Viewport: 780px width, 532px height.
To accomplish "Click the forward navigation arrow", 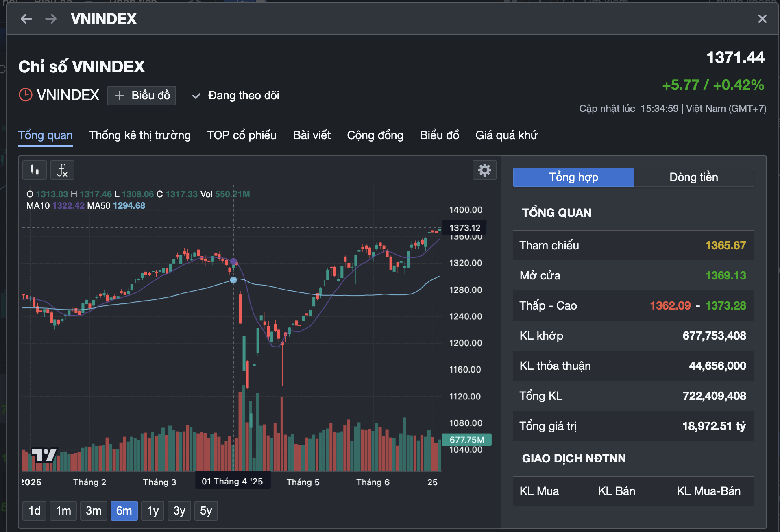I will point(50,19).
